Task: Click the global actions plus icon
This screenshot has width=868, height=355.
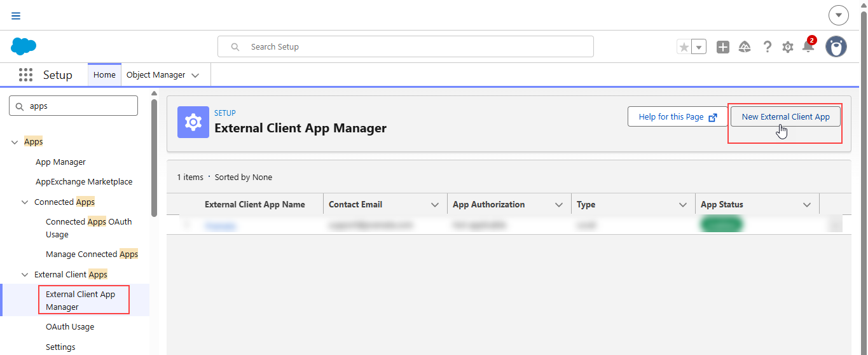Action: pos(723,47)
